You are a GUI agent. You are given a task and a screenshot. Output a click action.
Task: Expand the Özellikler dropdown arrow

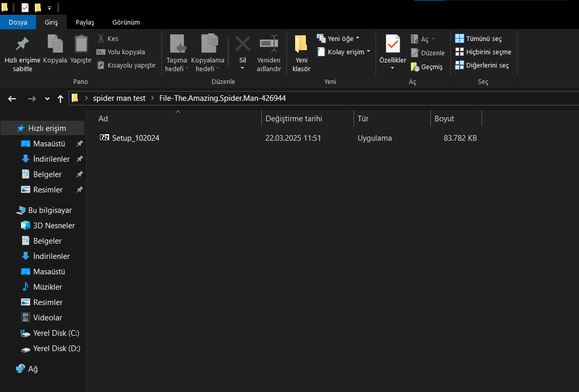point(392,68)
